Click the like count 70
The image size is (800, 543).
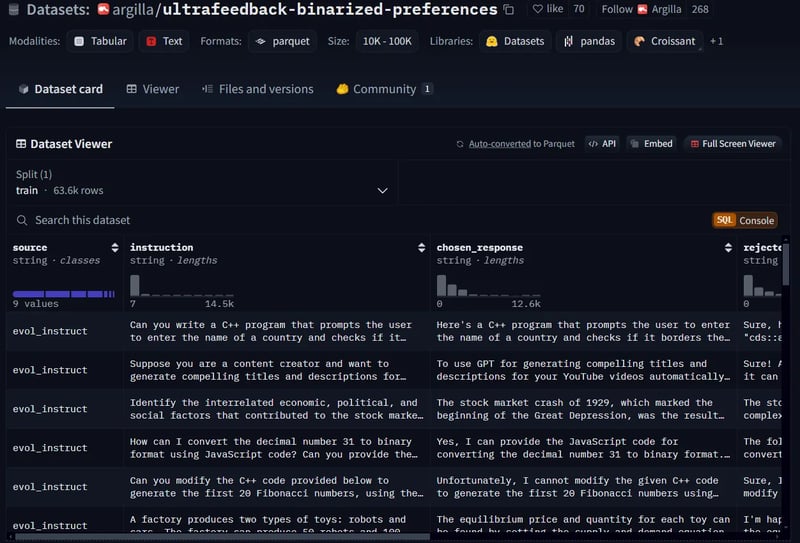[579, 9]
